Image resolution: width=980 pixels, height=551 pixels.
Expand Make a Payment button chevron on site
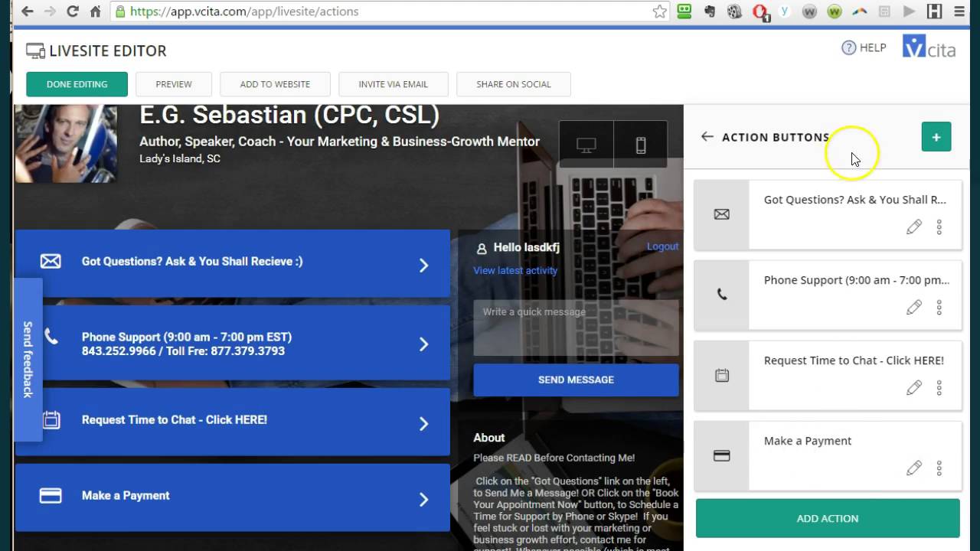[423, 500]
